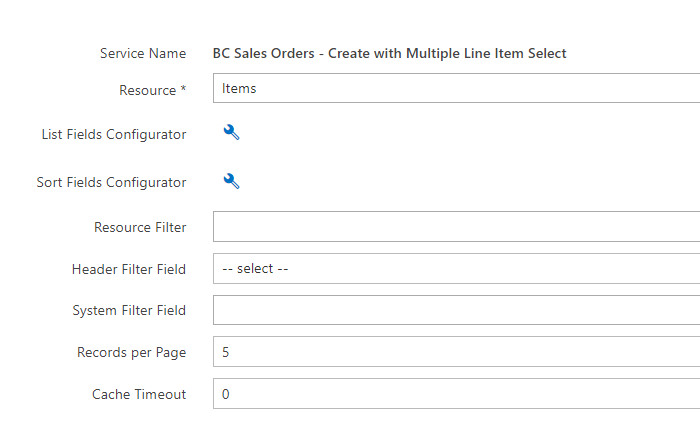Click the required asterisk beside Resource
Image resolution: width=700 pixels, height=433 pixels.
point(183,88)
